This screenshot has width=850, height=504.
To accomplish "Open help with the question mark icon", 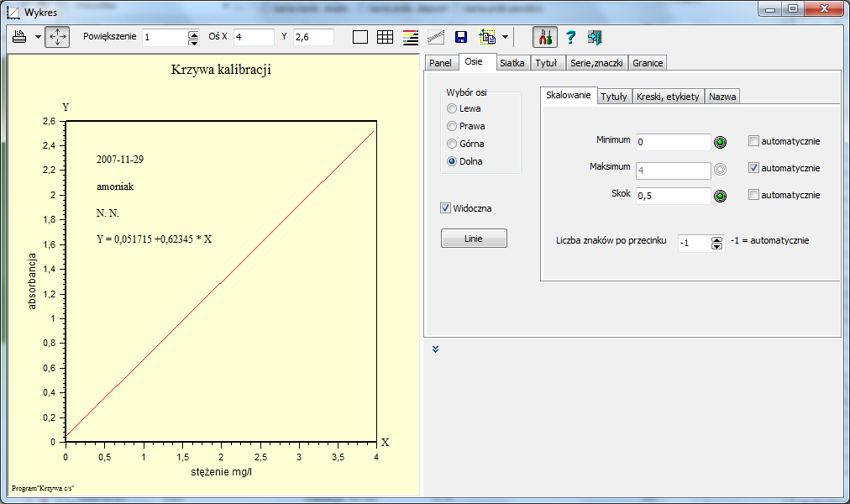I will coord(570,38).
